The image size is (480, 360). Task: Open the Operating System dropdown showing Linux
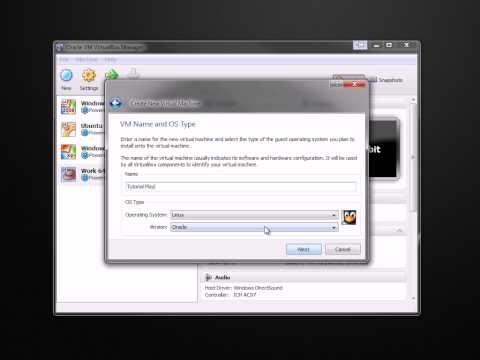254,215
